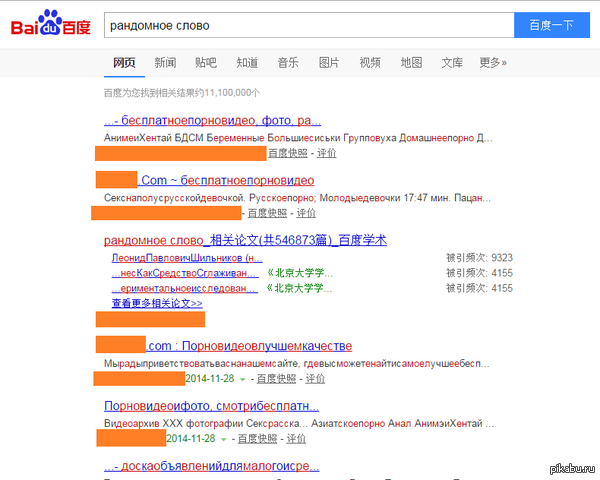Open the result com : Порновидеовлучшемкачестве
The image size is (600, 480).
point(249,346)
